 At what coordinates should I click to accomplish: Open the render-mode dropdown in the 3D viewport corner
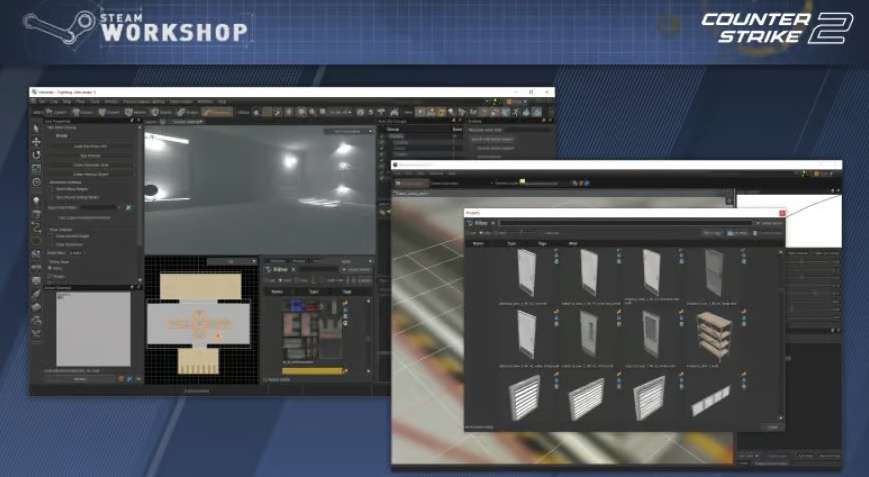(x=349, y=131)
